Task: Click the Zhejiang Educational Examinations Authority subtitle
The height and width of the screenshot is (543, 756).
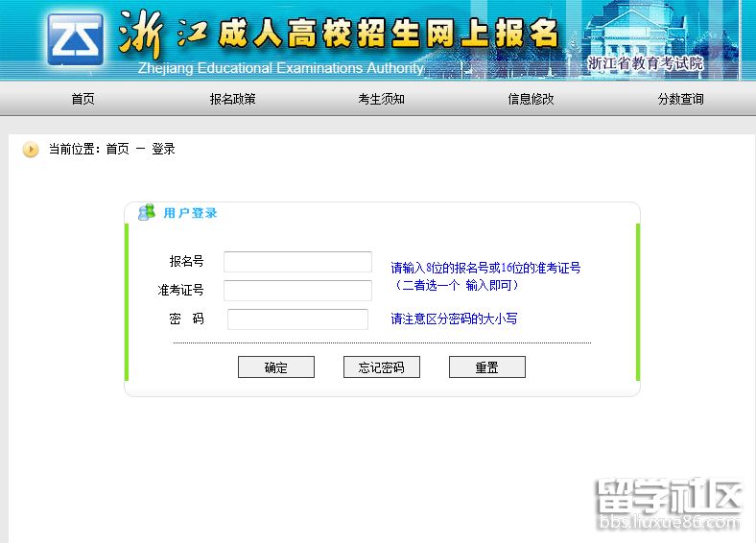Action: [x=280, y=68]
